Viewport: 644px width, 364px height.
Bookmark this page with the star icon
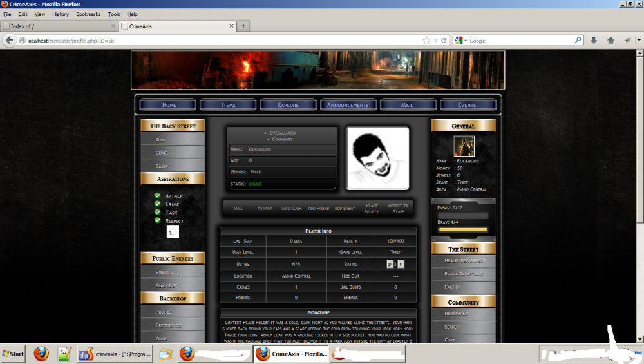click(x=426, y=41)
